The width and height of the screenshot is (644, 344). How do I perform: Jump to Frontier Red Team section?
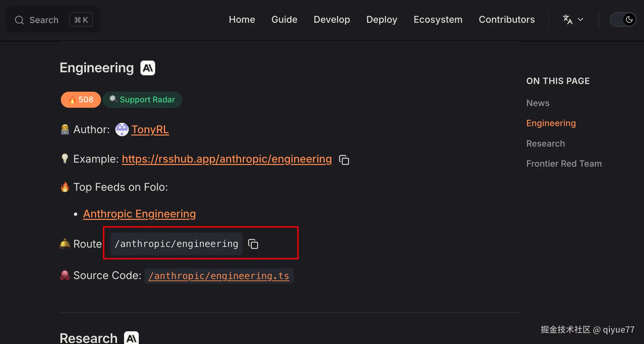click(x=564, y=164)
